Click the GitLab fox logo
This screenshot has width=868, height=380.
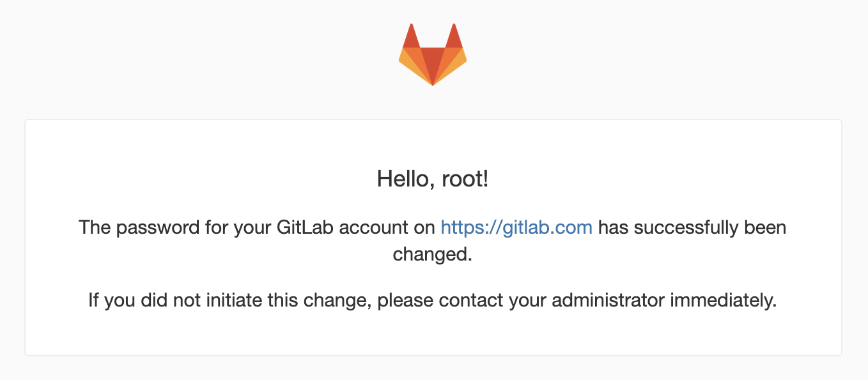point(433,55)
